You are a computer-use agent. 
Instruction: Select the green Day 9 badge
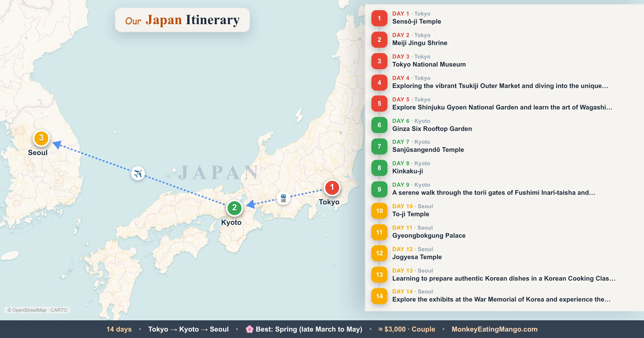(x=379, y=189)
